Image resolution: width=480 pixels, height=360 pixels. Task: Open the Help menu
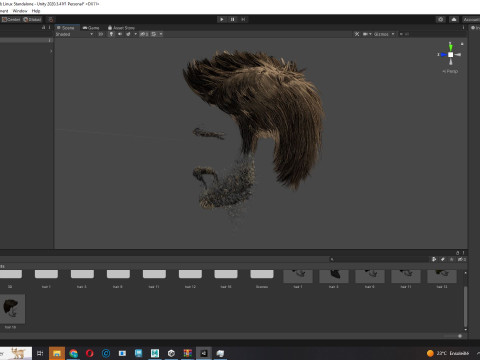36,11
